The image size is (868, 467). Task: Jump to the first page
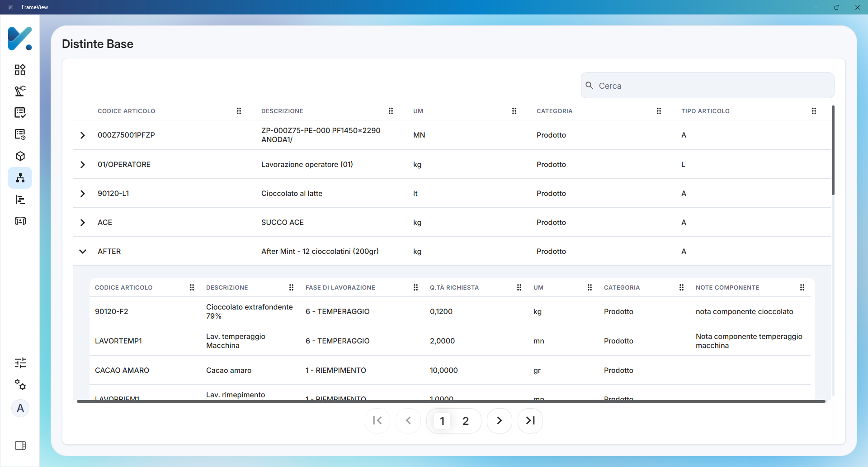click(377, 421)
